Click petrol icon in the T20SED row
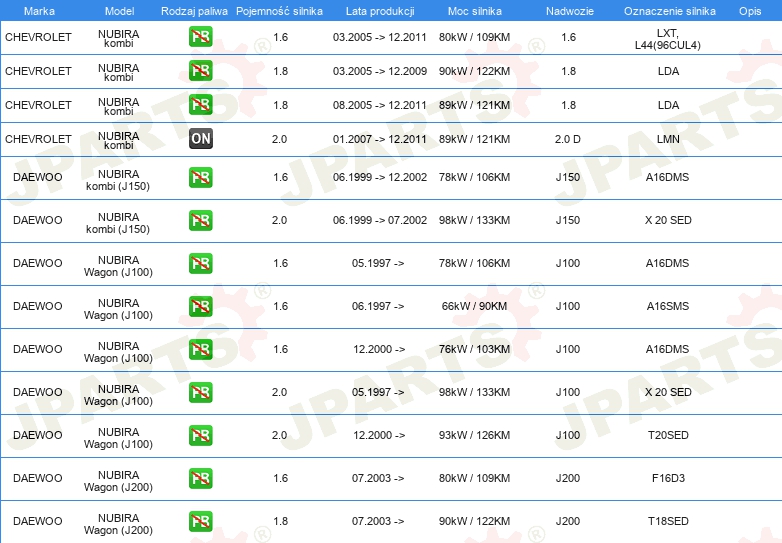Screen dimensions: 782x543 click(201, 435)
